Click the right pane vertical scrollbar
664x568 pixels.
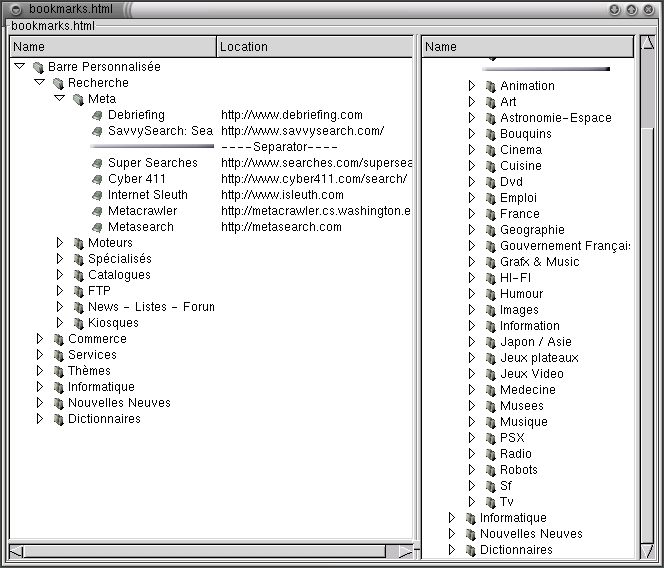[647, 300]
